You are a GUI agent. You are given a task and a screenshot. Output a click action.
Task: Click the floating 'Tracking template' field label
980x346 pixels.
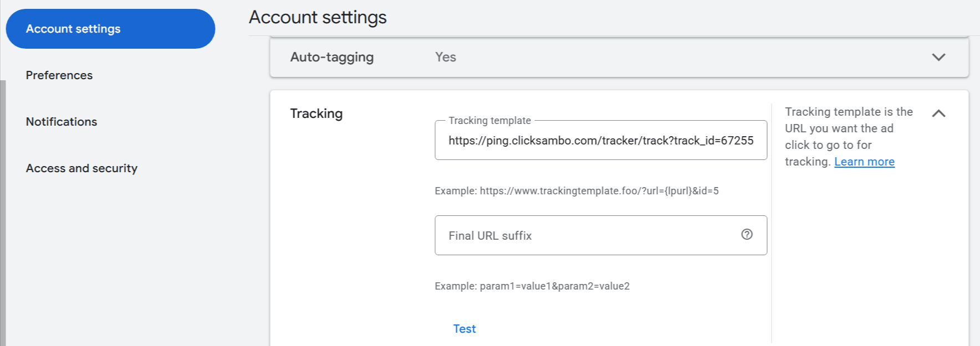click(489, 121)
